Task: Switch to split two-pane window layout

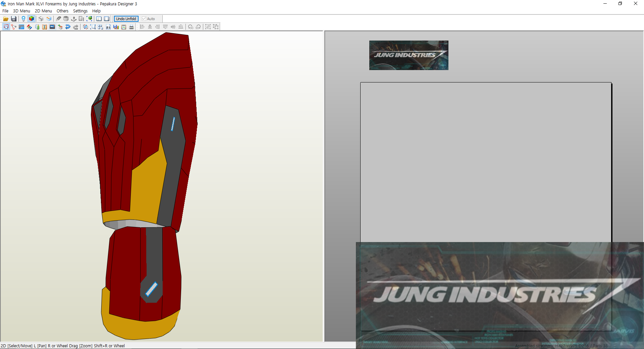Action: tap(99, 19)
